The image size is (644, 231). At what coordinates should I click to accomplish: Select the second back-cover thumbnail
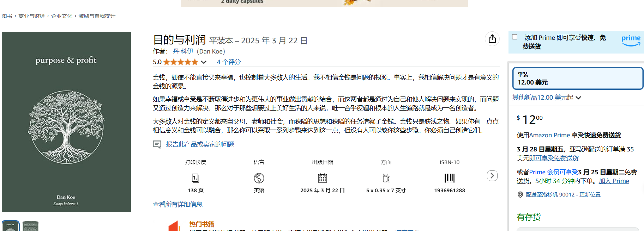coord(30,226)
